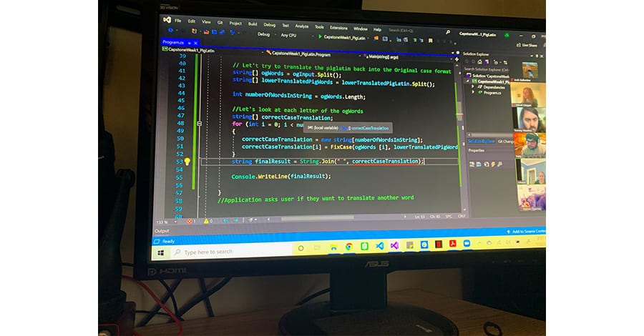Click the previous issue arrow in editor status

click(x=225, y=221)
